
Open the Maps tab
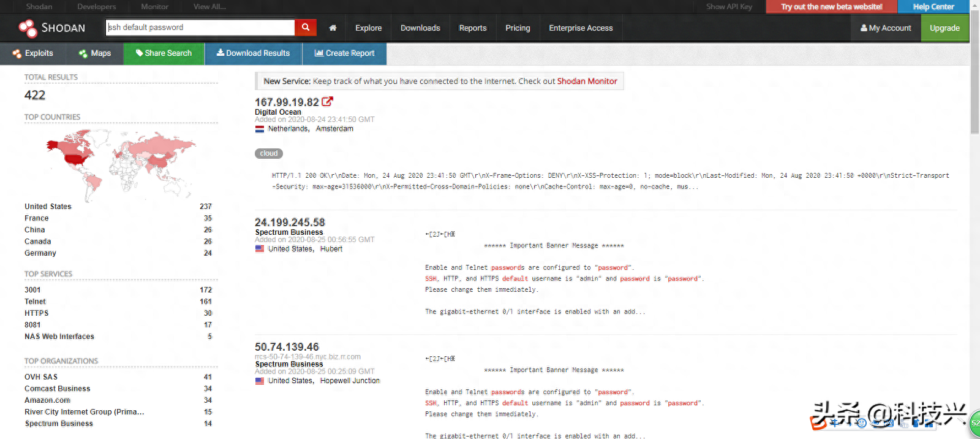pyautogui.click(x=95, y=53)
